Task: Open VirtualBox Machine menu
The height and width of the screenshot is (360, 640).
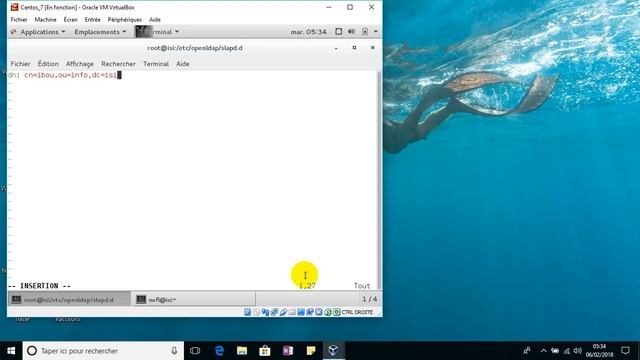Action: (x=45, y=20)
